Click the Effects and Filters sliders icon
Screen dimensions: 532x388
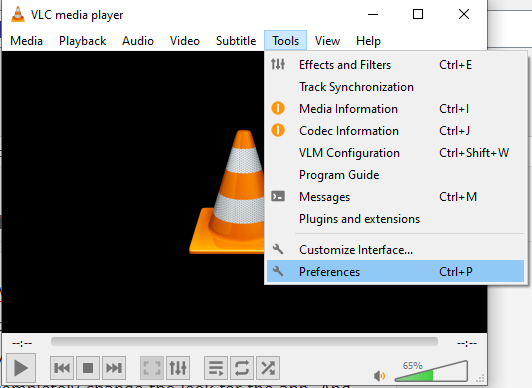coord(278,64)
